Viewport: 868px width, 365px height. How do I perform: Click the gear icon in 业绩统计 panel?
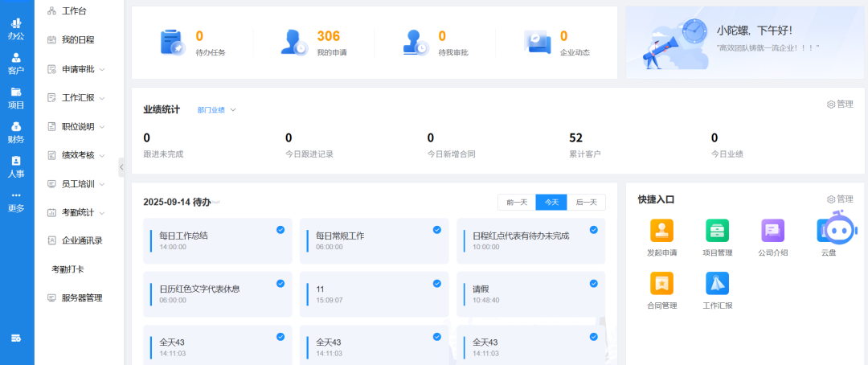click(x=830, y=105)
